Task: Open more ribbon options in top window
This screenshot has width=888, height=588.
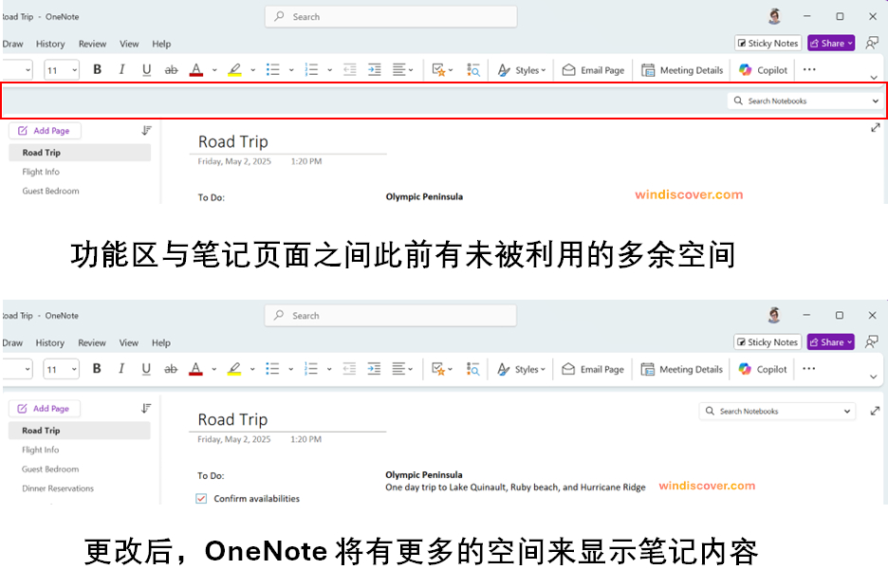Action: click(809, 69)
